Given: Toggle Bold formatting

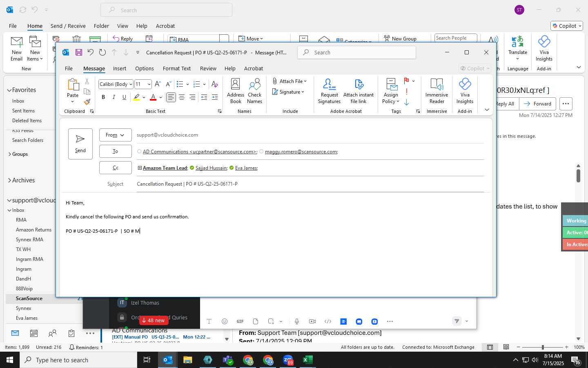Looking at the screenshot, I should [103, 97].
